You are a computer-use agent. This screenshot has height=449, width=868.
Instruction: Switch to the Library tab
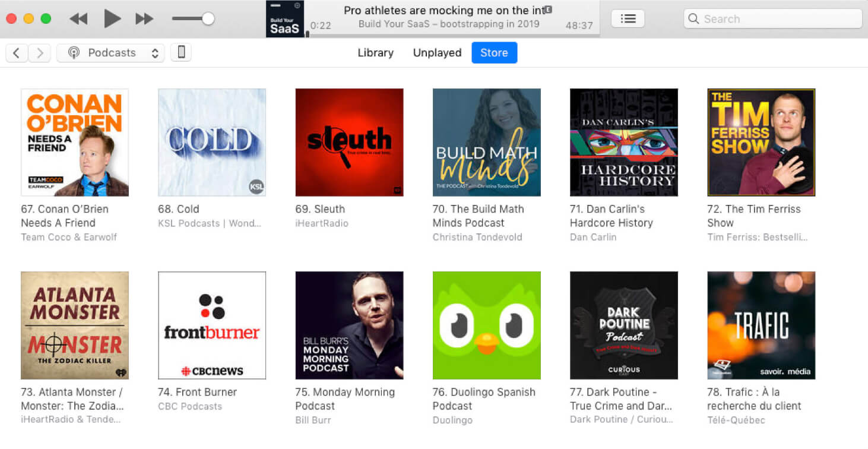click(x=375, y=53)
